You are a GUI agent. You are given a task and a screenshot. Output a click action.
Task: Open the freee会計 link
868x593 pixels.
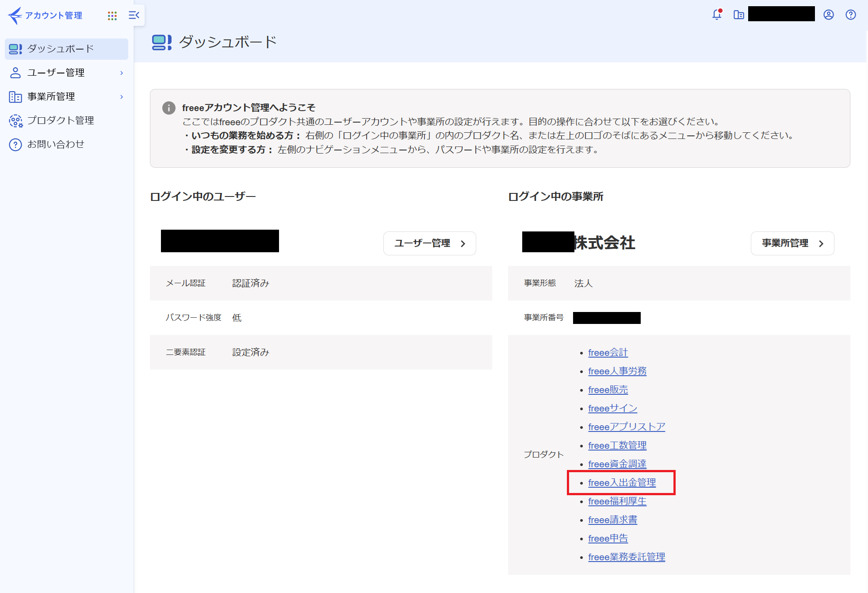click(x=608, y=353)
